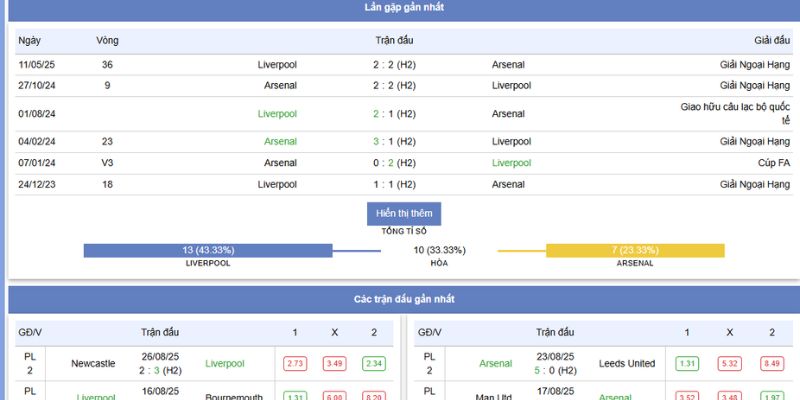Open "Giao hữu câu lạc bộ quốc tế" competition
This screenshot has height=400, width=800.
coord(735,114)
